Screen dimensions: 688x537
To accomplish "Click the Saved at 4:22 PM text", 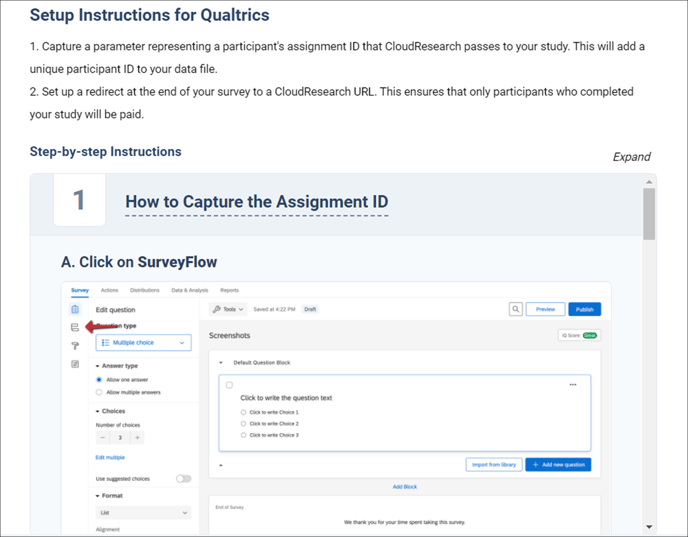I will pos(274,309).
